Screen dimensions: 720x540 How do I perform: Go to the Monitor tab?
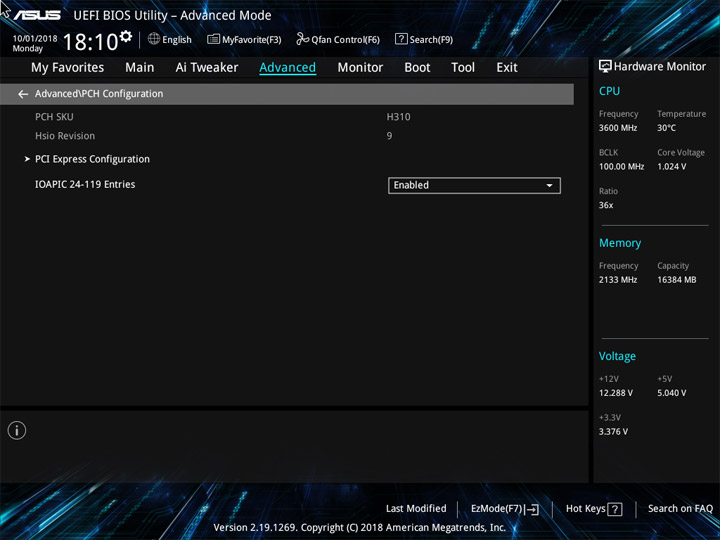coord(360,68)
